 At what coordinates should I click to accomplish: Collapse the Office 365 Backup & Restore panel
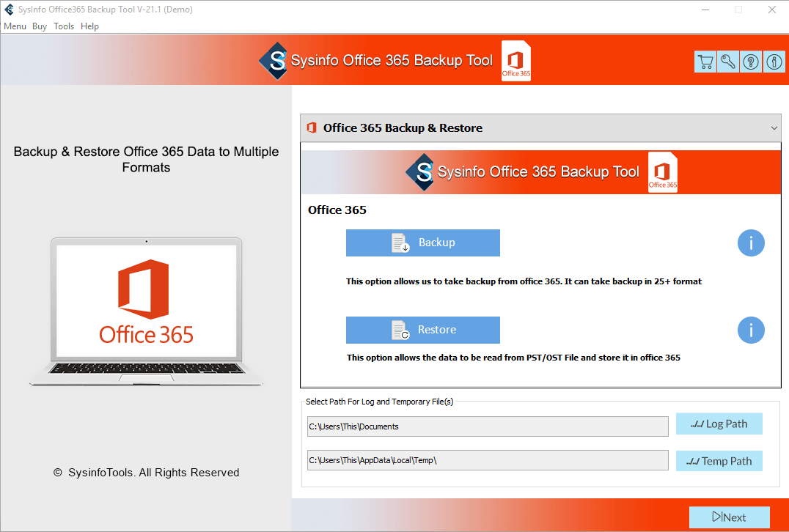coord(774,128)
